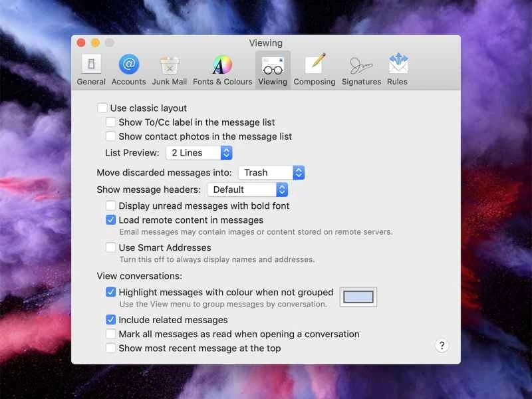Screen dimensions: 532x399
Task: Select the Accounts icon
Action: point(128,66)
